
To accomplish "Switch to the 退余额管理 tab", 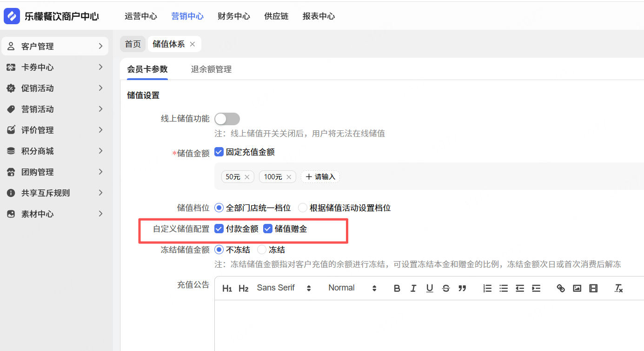I will [x=211, y=69].
